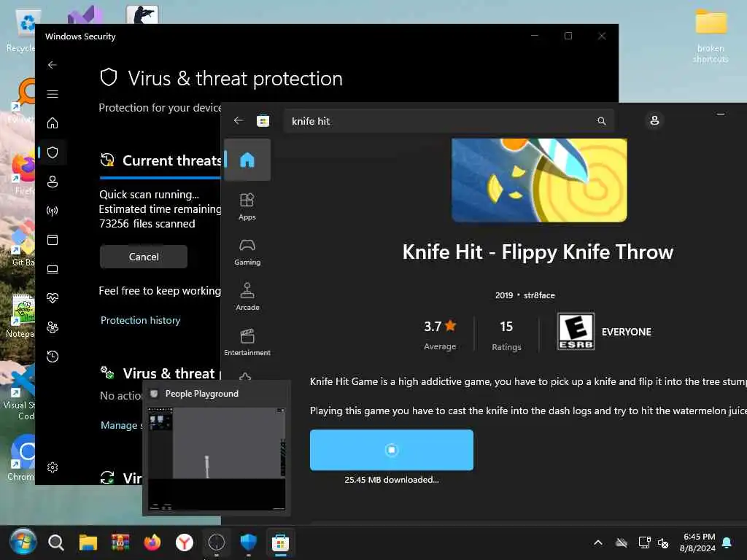The width and height of the screenshot is (747, 560).
Task: Open taskbar Search magnifier
Action: 55,542
